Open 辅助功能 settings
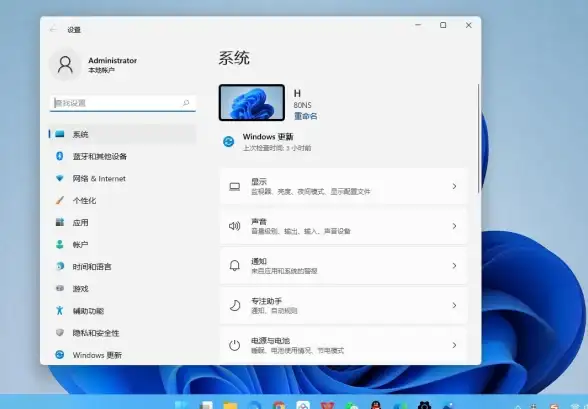 click(x=122, y=311)
